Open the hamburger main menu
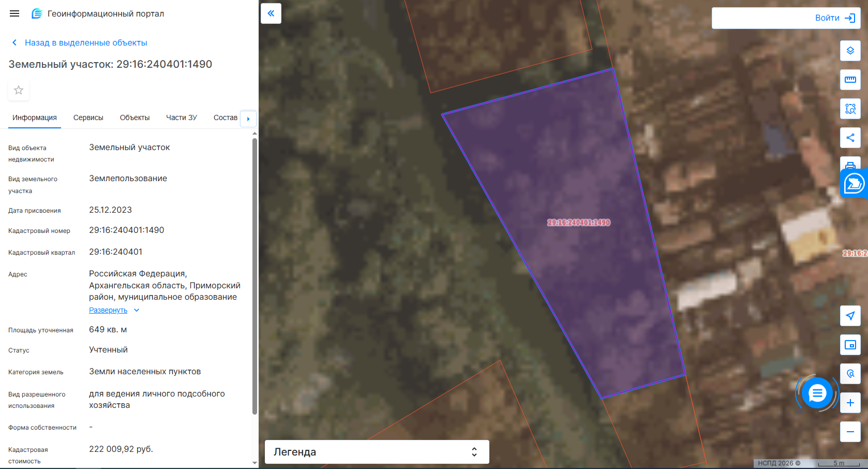Screen dimensions: 868x469 (x=14, y=13)
